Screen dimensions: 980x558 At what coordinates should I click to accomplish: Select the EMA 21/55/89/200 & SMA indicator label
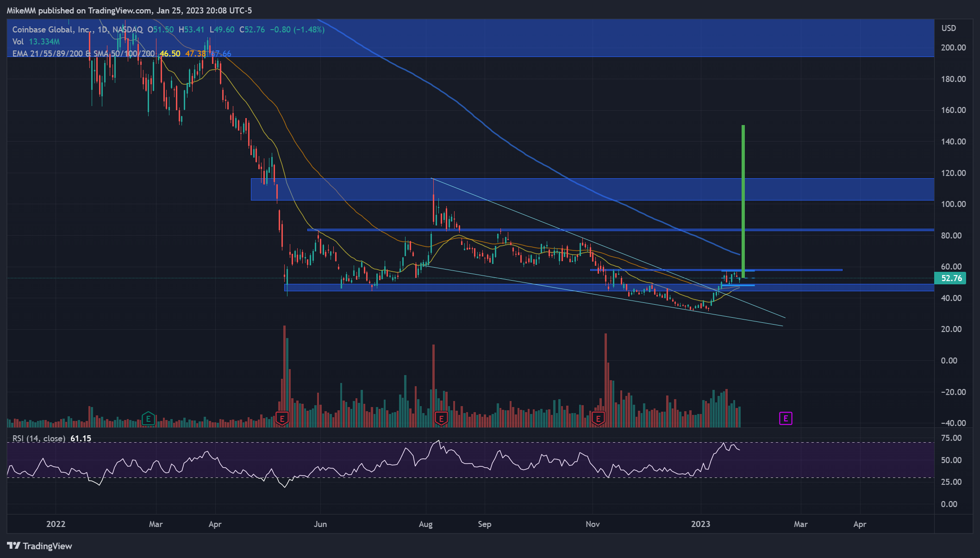[84, 54]
